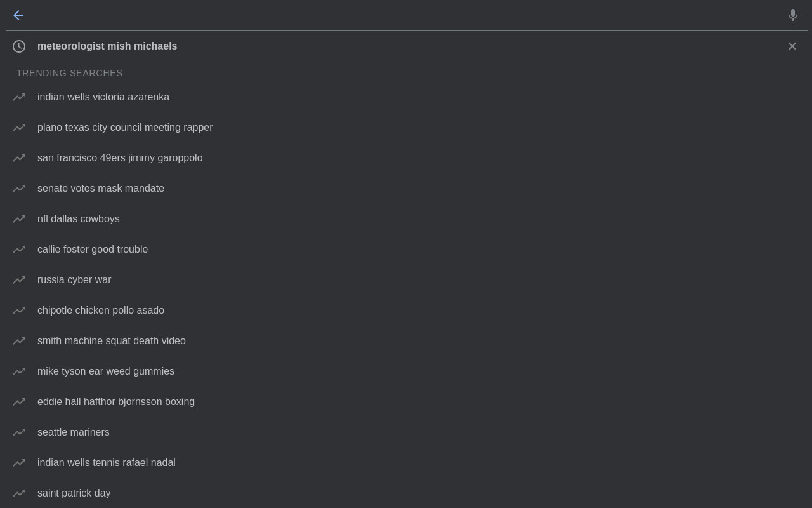812x508 pixels.
Task: Click trending icon beside callie foster good trouble
Action: pyautogui.click(x=19, y=250)
